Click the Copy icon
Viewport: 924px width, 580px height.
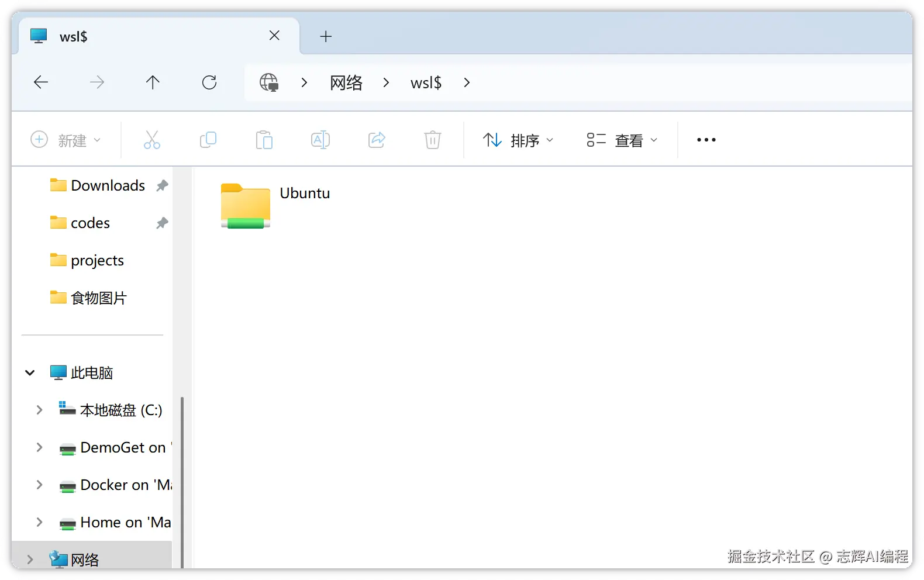208,140
